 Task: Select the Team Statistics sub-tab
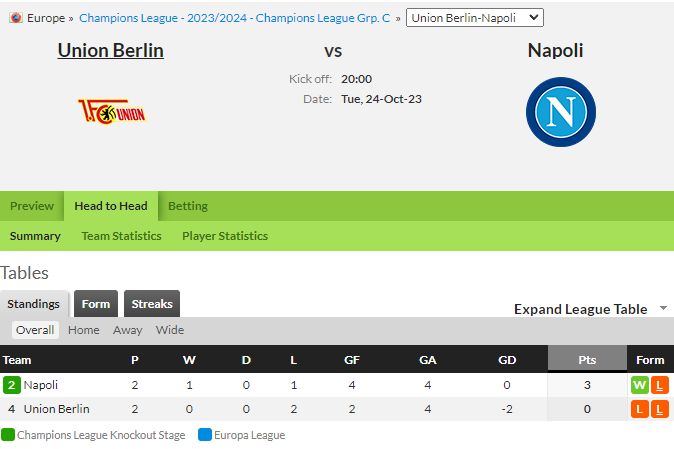122,236
